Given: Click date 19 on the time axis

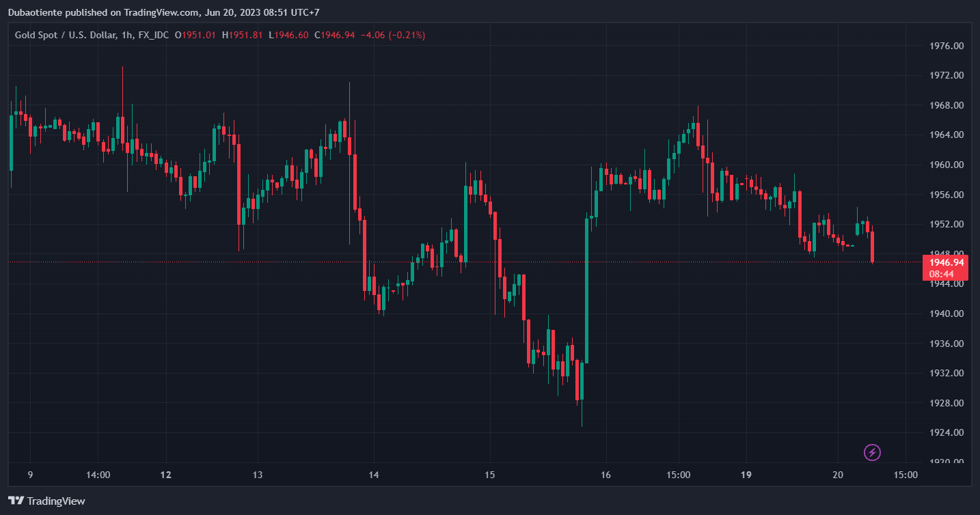Looking at the screenshot, I should coord(746,475).
